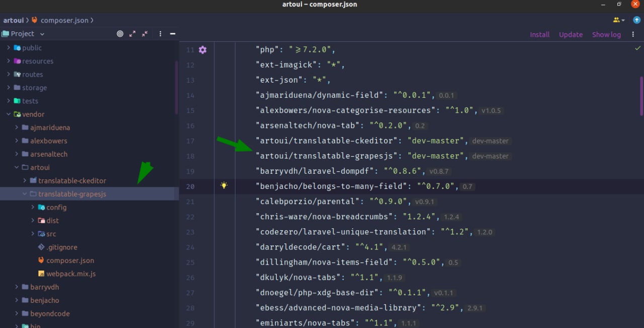This screenshot has width=644, height=328.
Task: Click the .gitignore file icon
Action: (x=41, y=247)
